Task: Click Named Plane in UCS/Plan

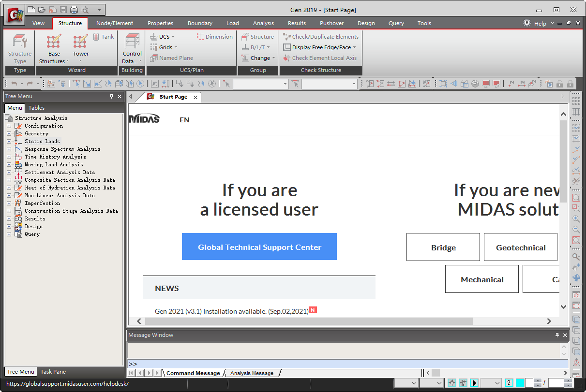Action: tap(171, 58)
